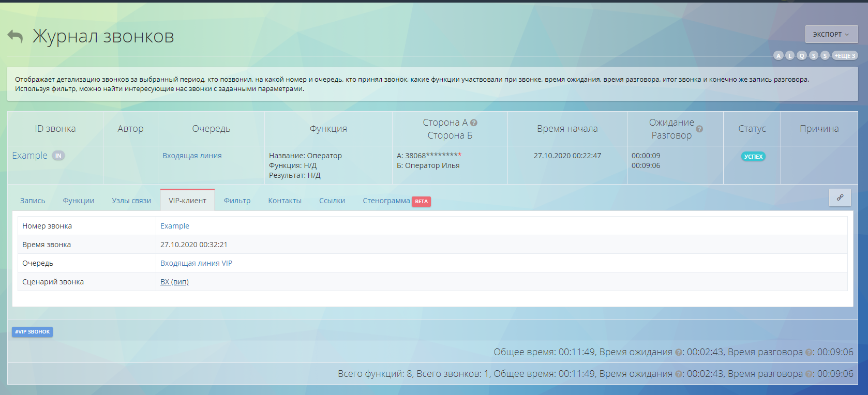The width and height of the screenshot is (868, 395).
Task: Go to the Контакты tab
Action: (x=285, y=201)
